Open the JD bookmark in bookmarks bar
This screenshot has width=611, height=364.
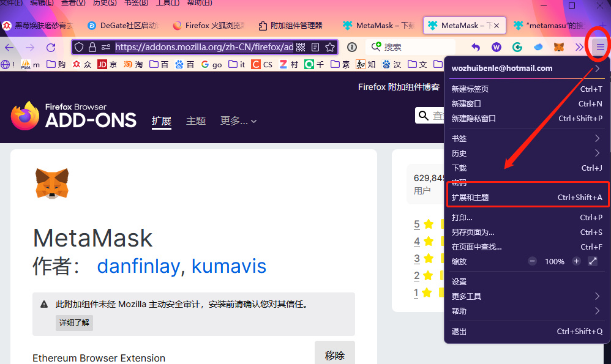tap(107, 64)
